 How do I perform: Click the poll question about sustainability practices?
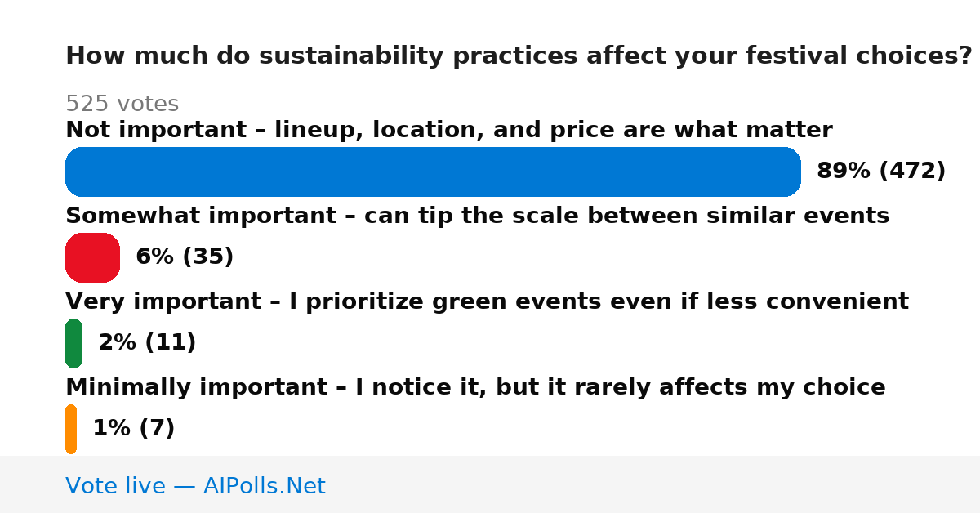(519, 56)
